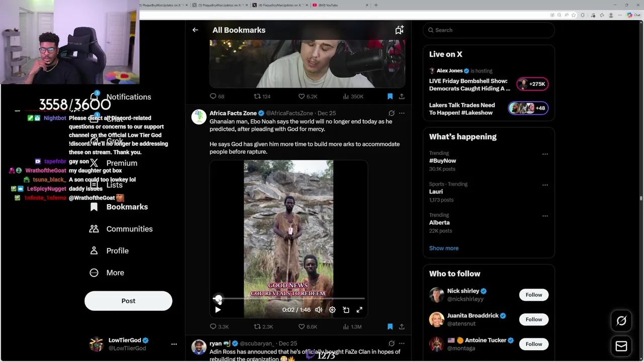Go back using the All Bookmarks arrow
This screenshot has height=362, width=644.
click(195, 30)
